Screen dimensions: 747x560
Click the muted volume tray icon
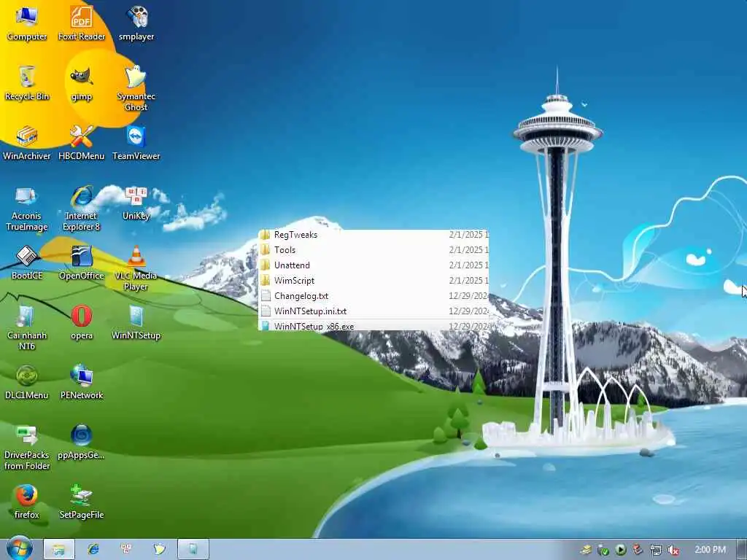pos(673,550)
